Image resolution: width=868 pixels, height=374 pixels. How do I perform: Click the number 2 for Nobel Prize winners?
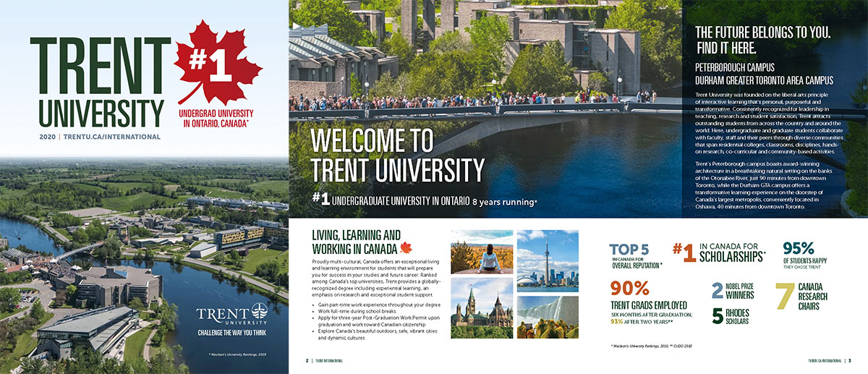click(x=717, y=290)
